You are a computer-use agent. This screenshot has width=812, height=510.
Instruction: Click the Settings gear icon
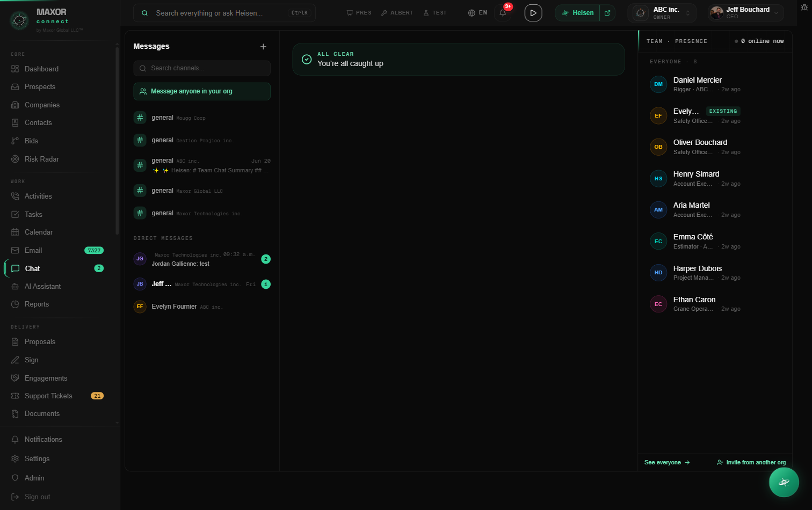coord(15,458)
